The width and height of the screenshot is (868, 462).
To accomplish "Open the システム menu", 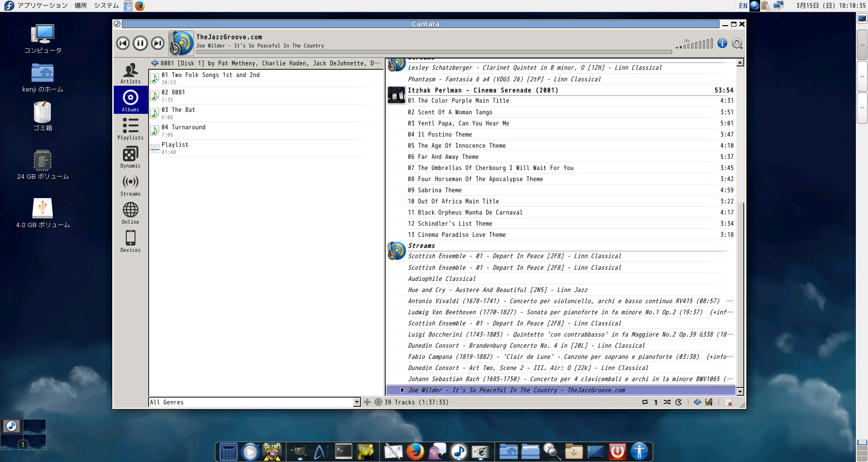I will pos(107,5).
